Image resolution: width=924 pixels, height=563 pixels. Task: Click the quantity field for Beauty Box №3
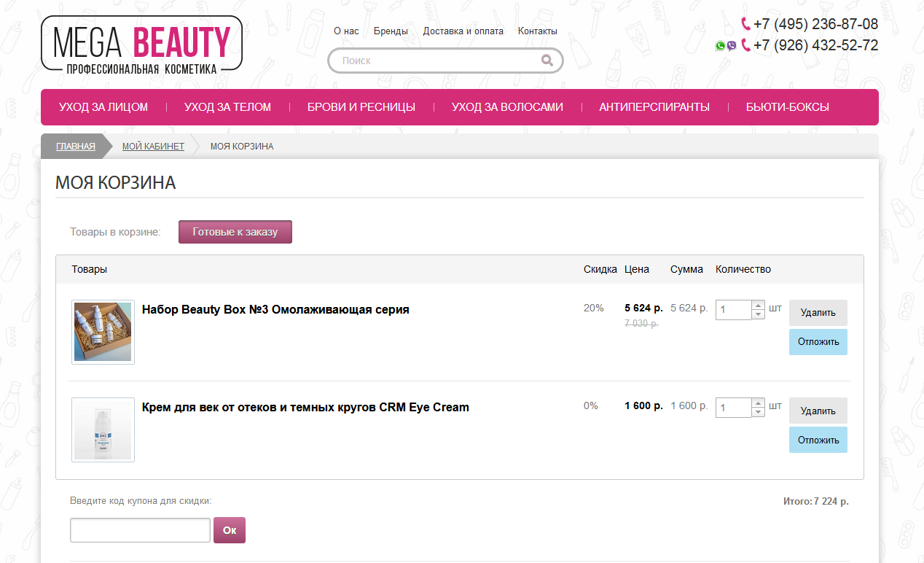tap(733, 310)
